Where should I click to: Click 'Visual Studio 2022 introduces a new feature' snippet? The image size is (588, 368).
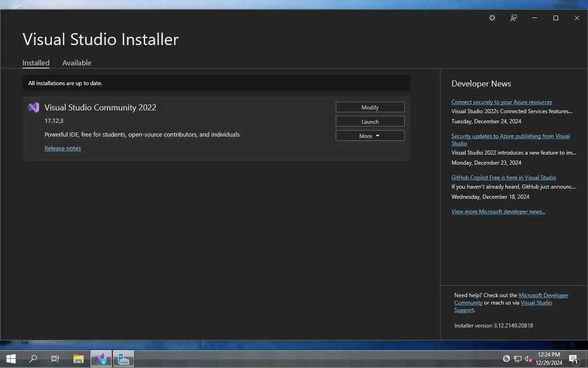point(514,153)
